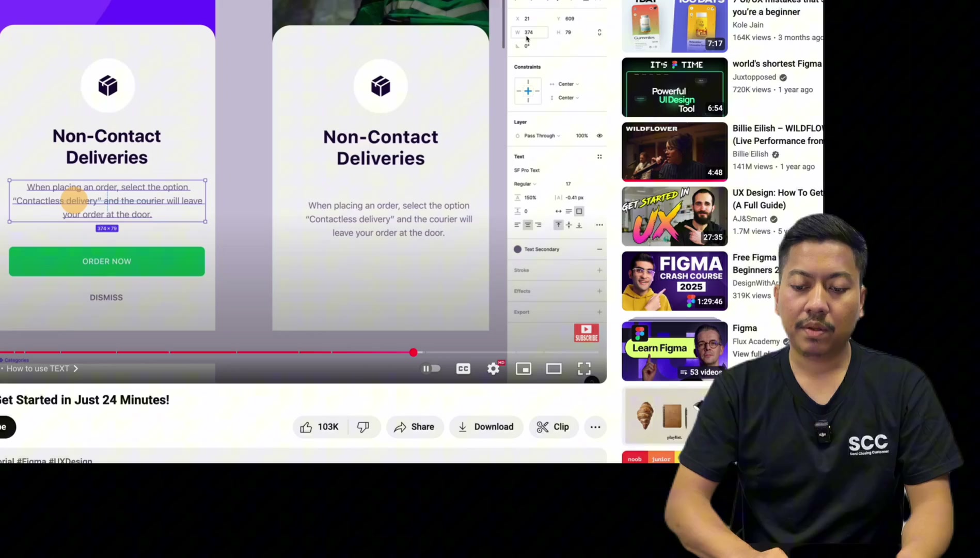Click the video progress bar scrubber
Image resolution: width=980 pixels, height=558 pixels.
pyautogui.click(x=413, y=352)
